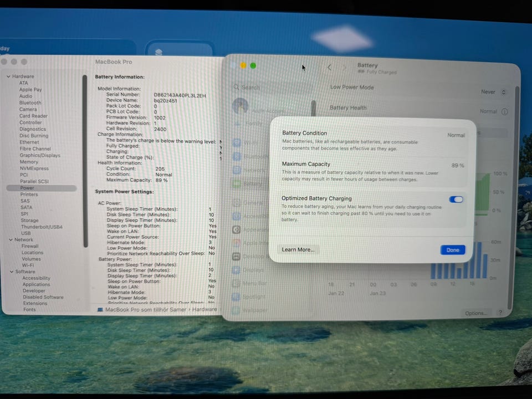Select Bluetooth in System Information sidebar

click(30, 103)
